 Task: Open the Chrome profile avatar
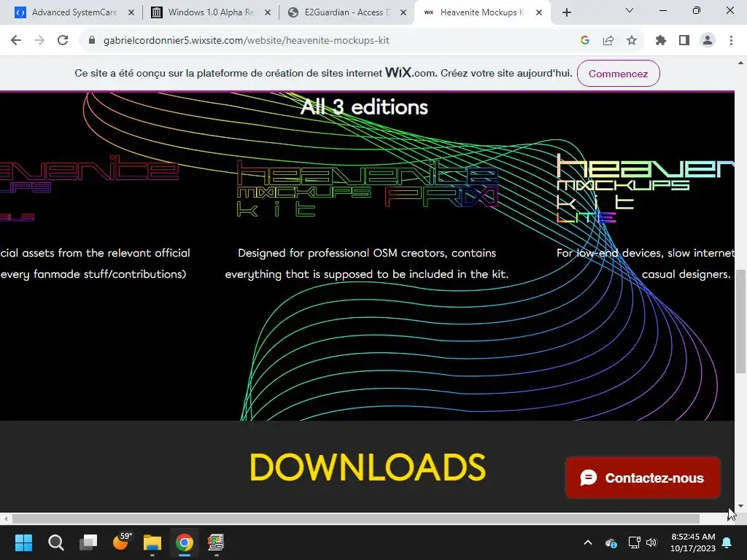[x=708, y=41]
